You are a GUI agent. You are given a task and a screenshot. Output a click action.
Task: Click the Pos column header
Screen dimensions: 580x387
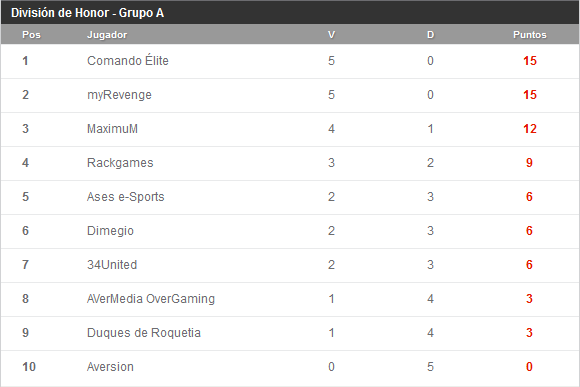(31, 35)
